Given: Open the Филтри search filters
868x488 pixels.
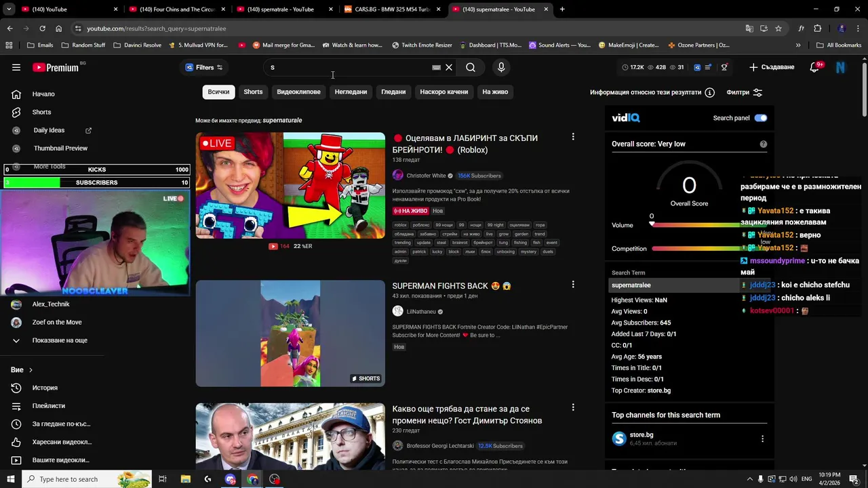Looking at the screenshot, I should tap(745, 92).
